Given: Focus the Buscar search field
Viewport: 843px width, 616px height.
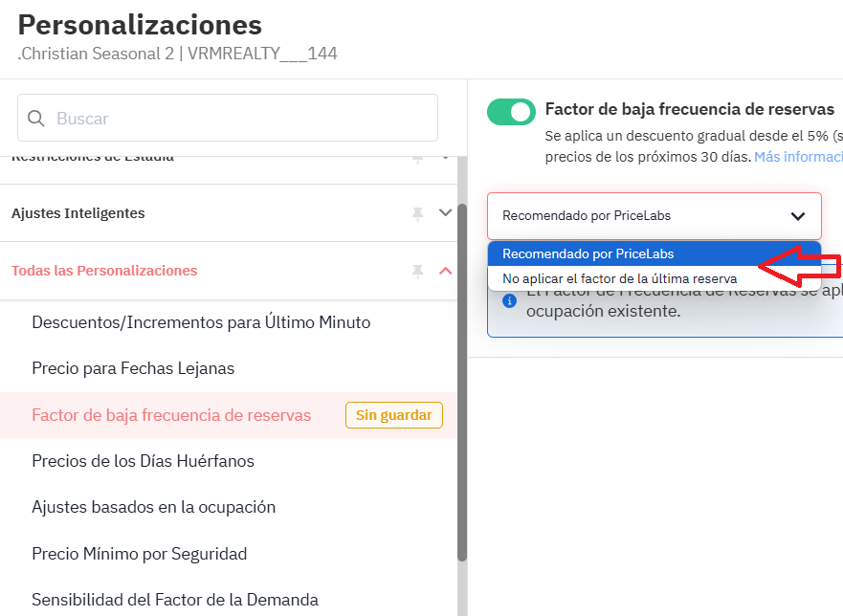Looking at the screenshot, I should pyautogui.click(x=228, y=119).
